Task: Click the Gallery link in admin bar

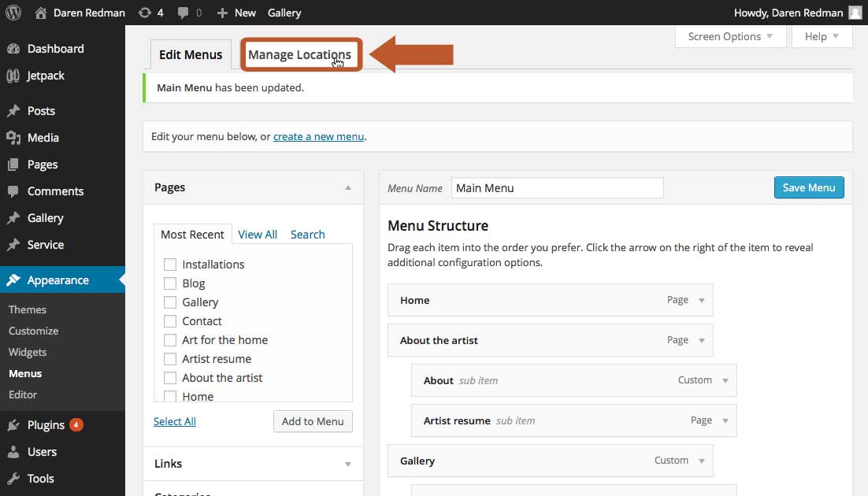Action: (x=284, y=13)
